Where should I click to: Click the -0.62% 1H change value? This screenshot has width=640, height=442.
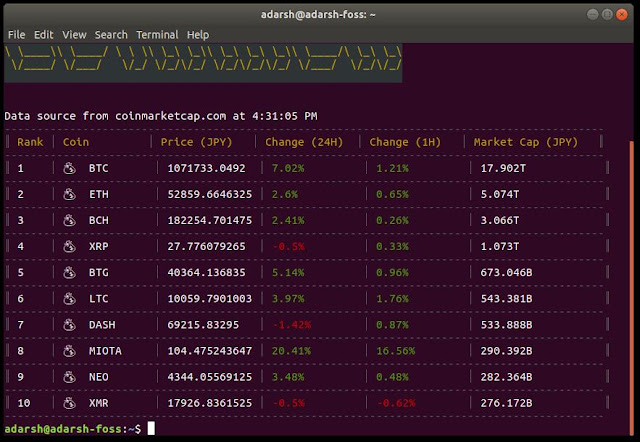click(x=396, y=403)
